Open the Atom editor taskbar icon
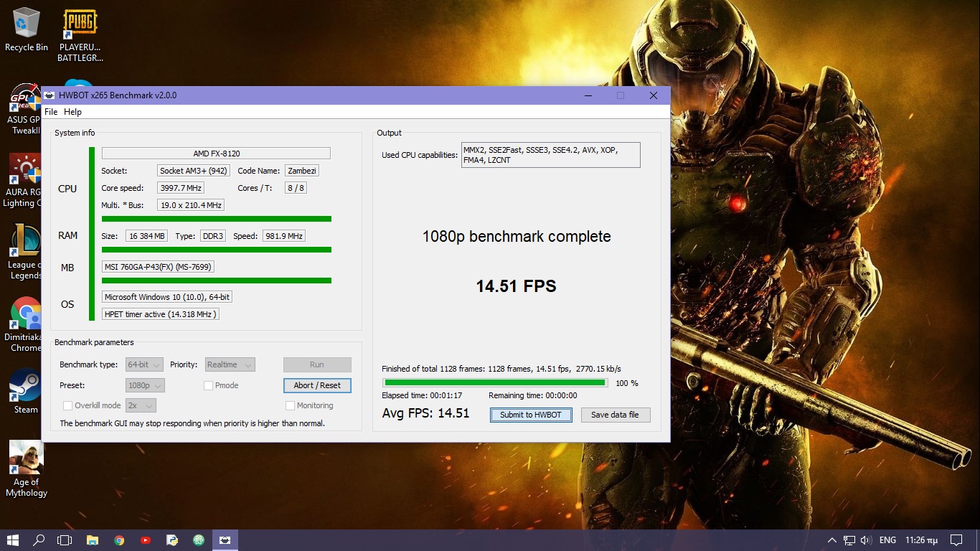The width and height of the screenshot is (980, 551). [199, 540]
